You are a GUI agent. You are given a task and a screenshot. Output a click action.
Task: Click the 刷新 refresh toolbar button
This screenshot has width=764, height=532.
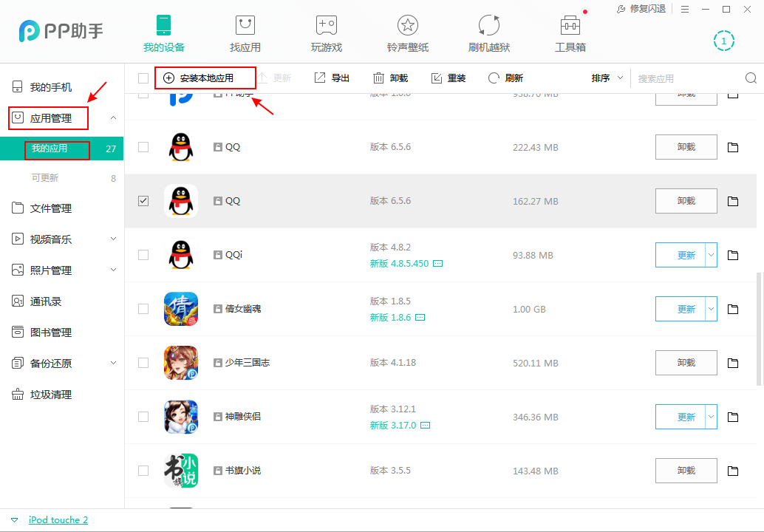pos(505,78)
